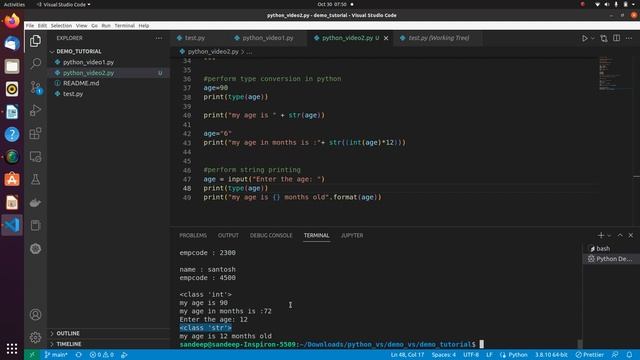The height and width of the screenshot is (360, 640).
Task: Open new terminal launch profile dropdown
Action: [x=609, y=236]
